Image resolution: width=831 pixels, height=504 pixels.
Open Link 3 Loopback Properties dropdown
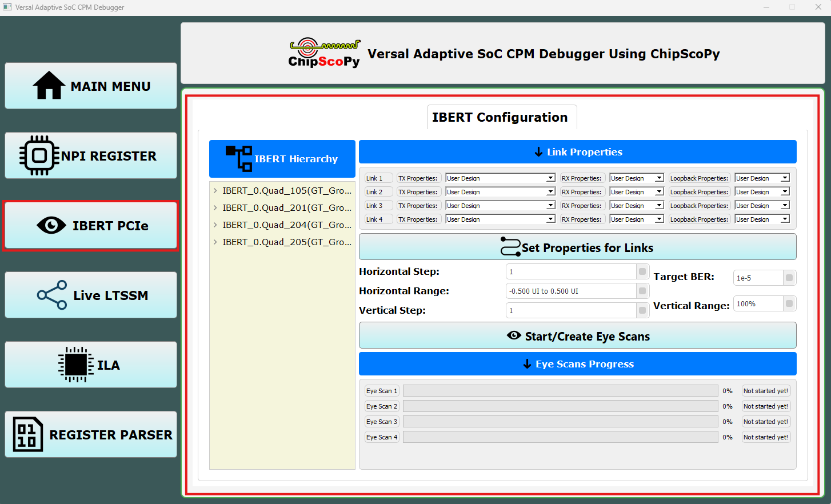pos(762,206)
